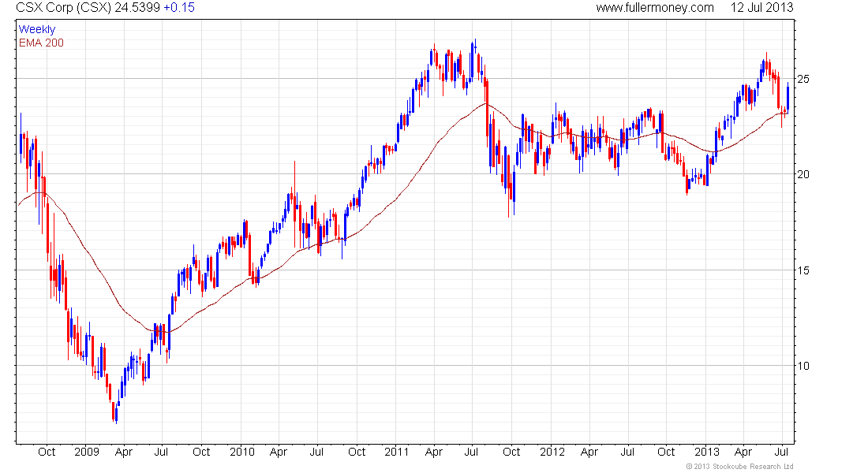Image resolution: width=868 pixels, height=473 pixels.
Task: Click the 25 price axis label
Action: 803,79
